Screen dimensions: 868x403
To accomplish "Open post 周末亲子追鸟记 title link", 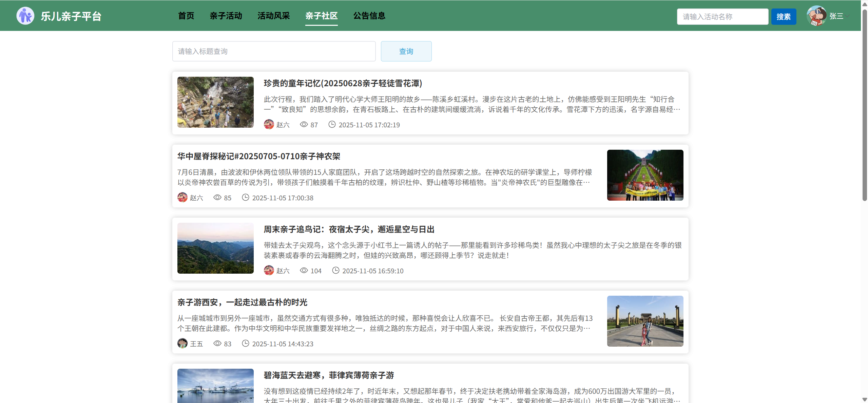I will click(349, 230).
